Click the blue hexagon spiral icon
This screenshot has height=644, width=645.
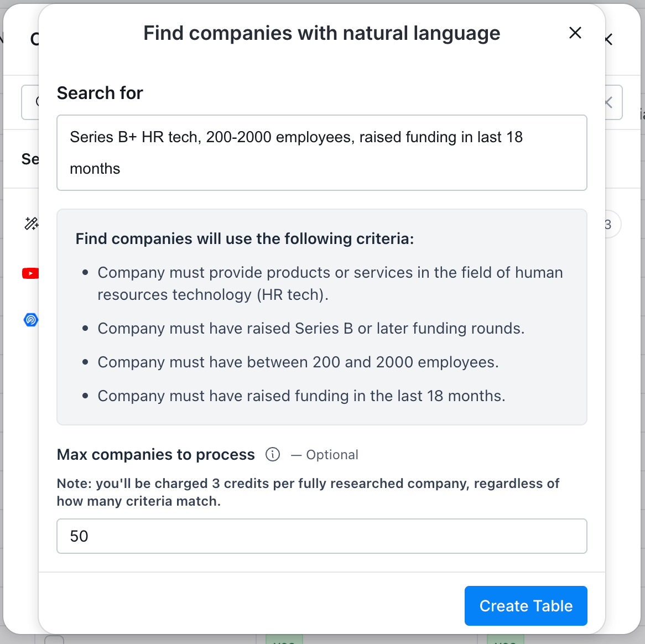coord(31,320)
